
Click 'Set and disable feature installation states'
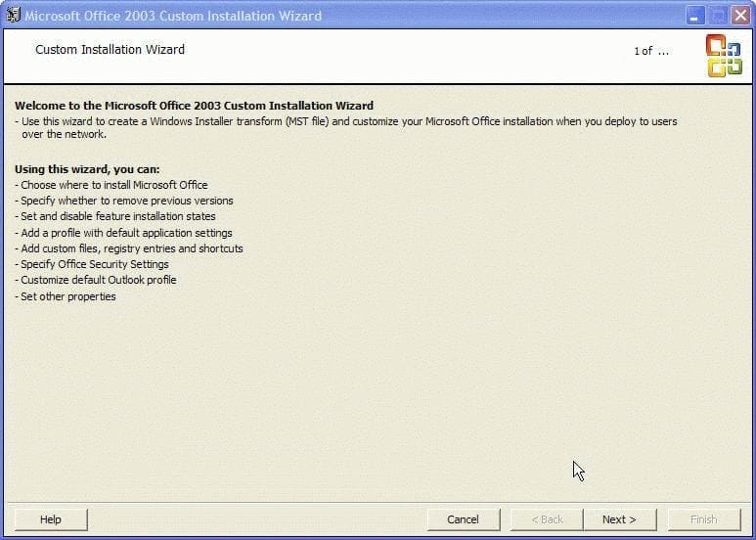click(x=115, y=216)
